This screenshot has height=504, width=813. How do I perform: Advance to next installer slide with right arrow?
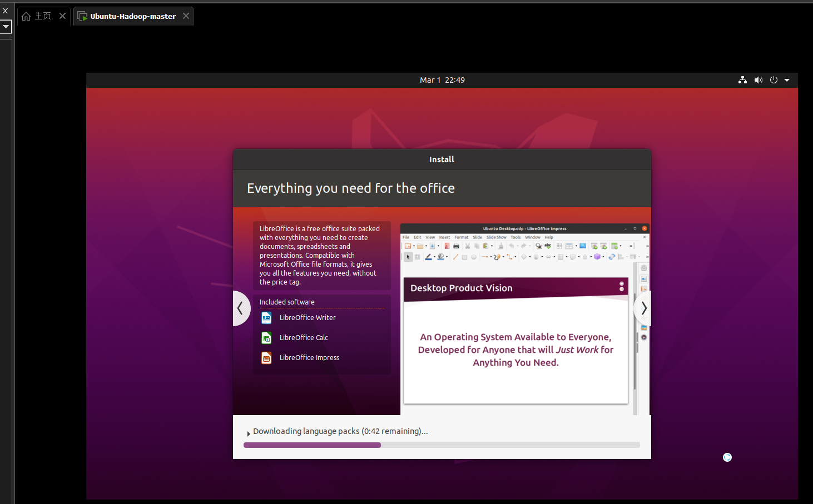point(643,308)
